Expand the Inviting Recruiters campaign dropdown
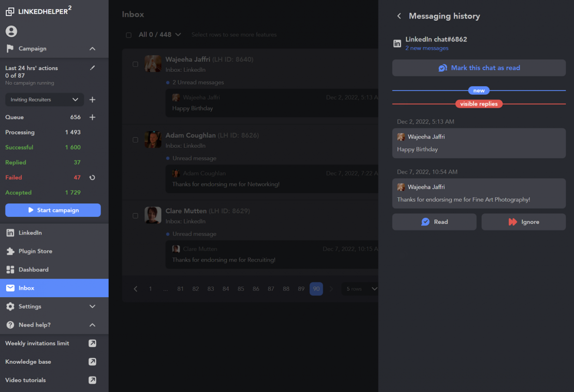The height and width of the screenshot is (392, 574). [x=75, y=100]
